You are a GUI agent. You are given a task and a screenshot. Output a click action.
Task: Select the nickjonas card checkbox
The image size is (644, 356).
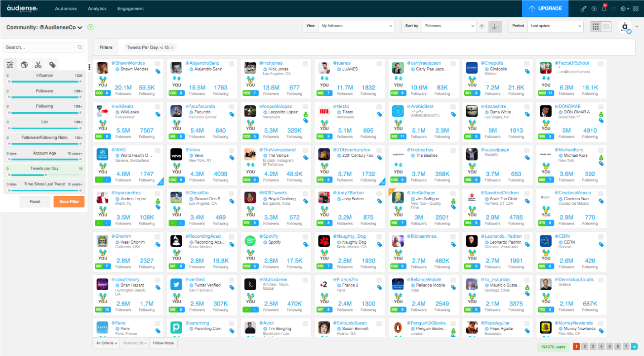(x=305, y=64)
